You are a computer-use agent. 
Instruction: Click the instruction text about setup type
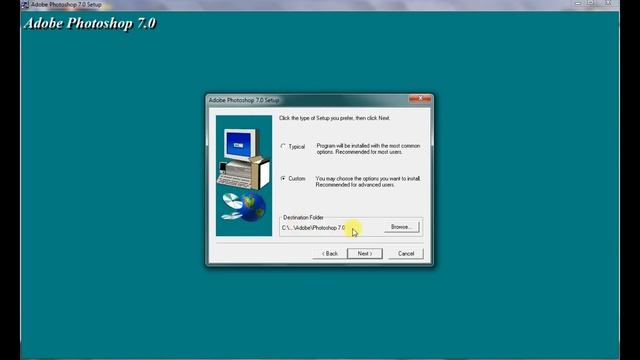click(335, 118)
